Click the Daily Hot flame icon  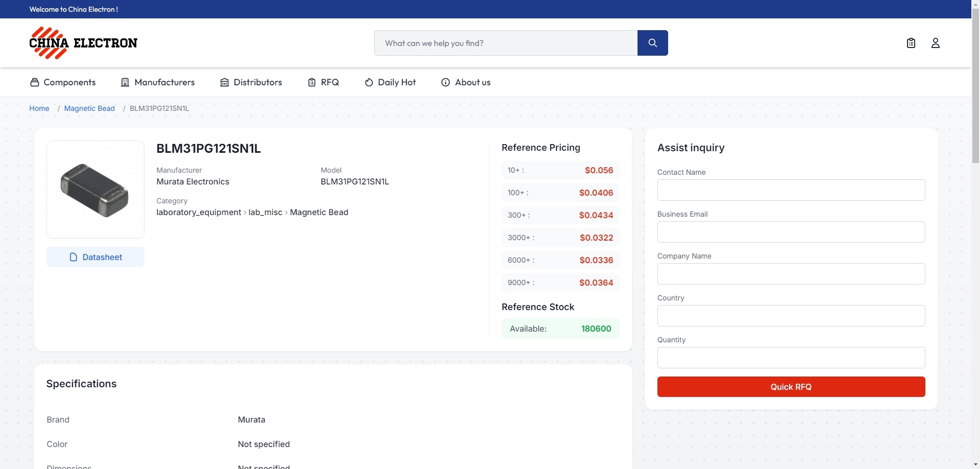click(369, 82)
